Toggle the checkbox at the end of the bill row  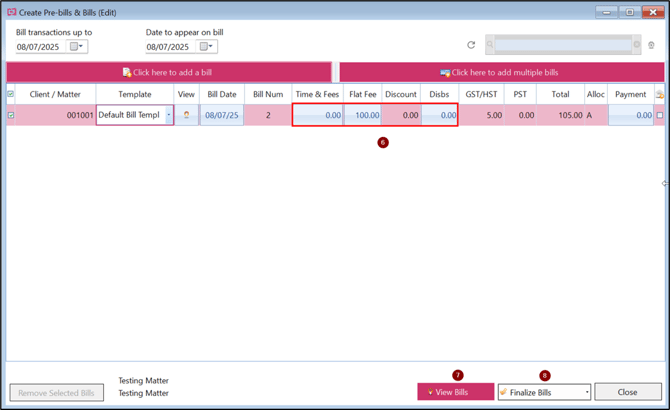(659, 115)
